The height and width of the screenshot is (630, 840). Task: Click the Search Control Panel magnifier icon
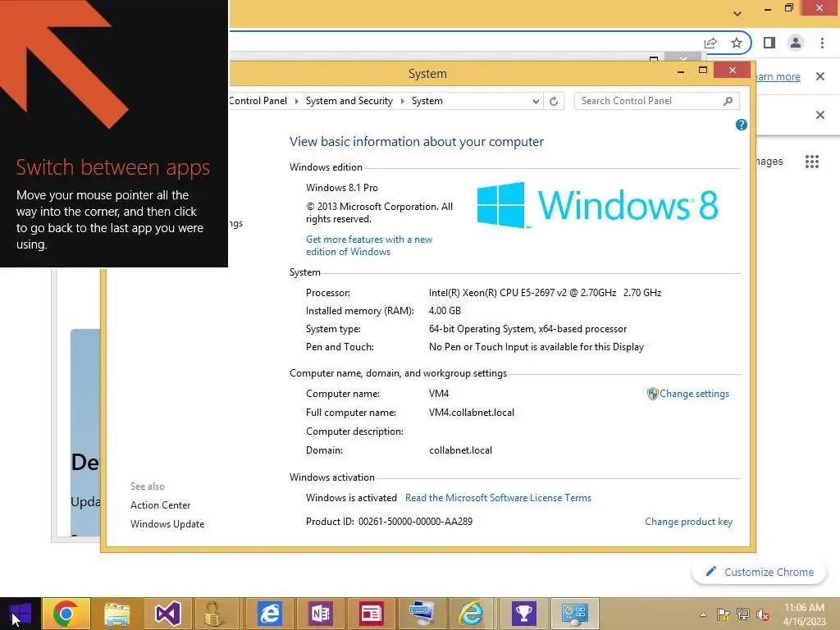tap(728, 101)
